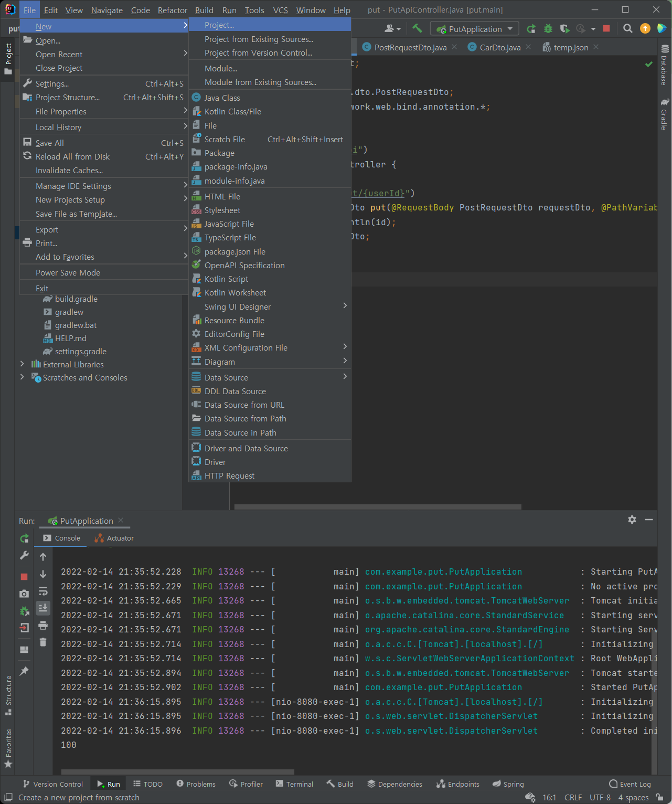Choose Project... from the New submenu
Viewport: 672px width, 804px height.
(x=270, y=25)
